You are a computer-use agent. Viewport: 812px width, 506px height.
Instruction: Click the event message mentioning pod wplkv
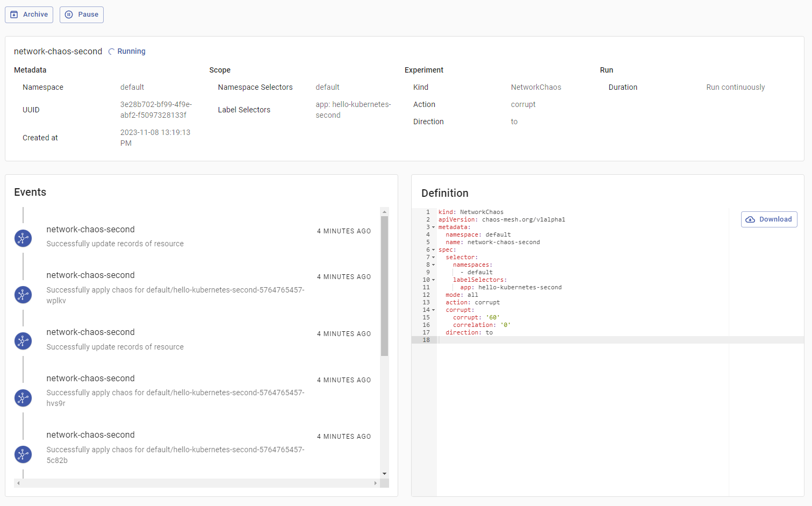tap(175, 295)
